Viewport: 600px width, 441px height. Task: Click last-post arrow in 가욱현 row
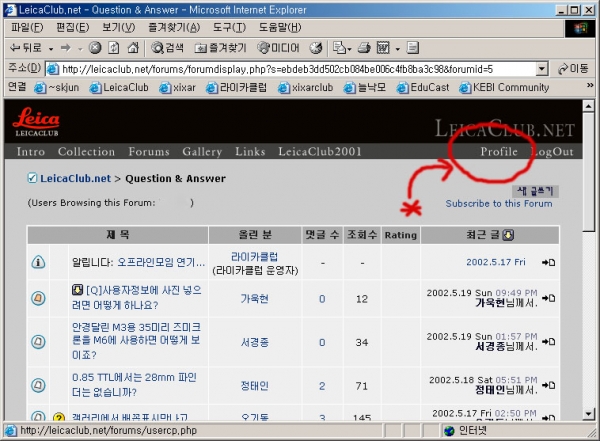point(548,298)
